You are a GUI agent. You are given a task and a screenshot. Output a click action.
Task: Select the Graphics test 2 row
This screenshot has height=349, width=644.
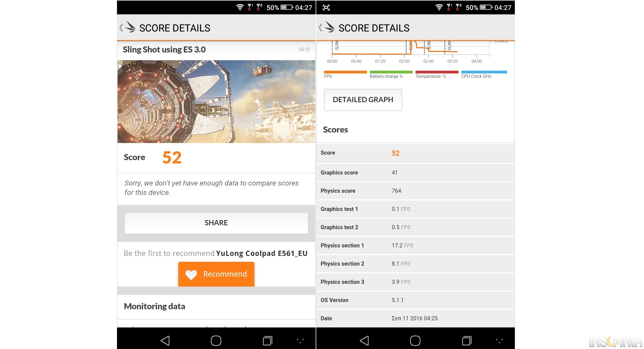[415, 227]
